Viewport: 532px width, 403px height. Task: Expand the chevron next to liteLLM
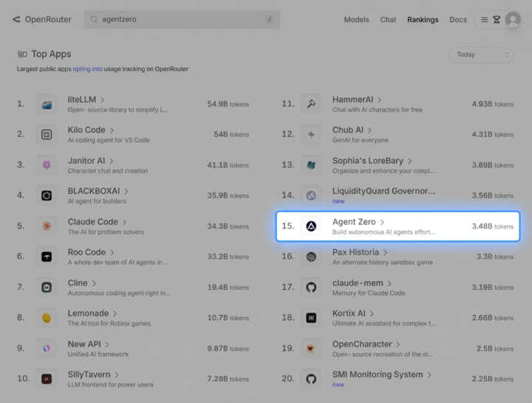tap(102, 100)
